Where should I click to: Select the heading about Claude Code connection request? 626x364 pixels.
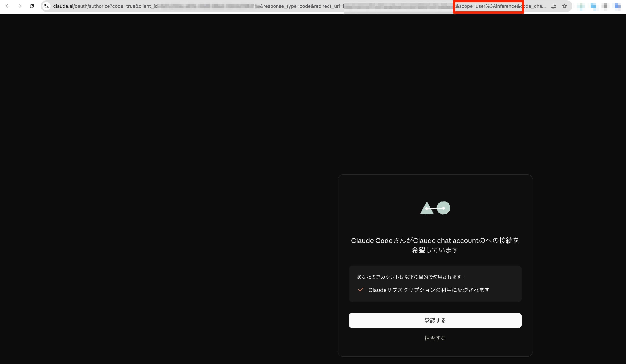[435, 245]
